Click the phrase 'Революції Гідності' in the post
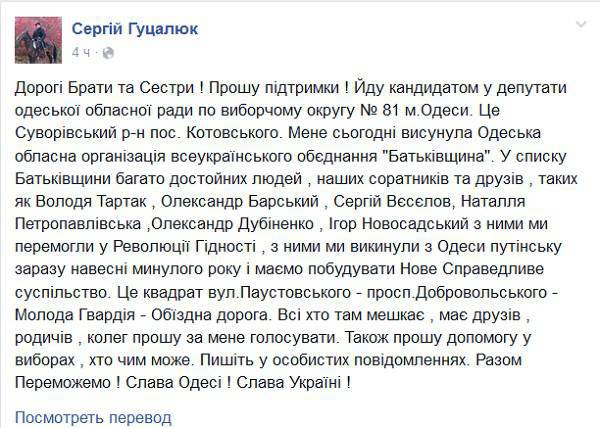The width and height of the screenshot is (600, 428). [x=184, y=247]
